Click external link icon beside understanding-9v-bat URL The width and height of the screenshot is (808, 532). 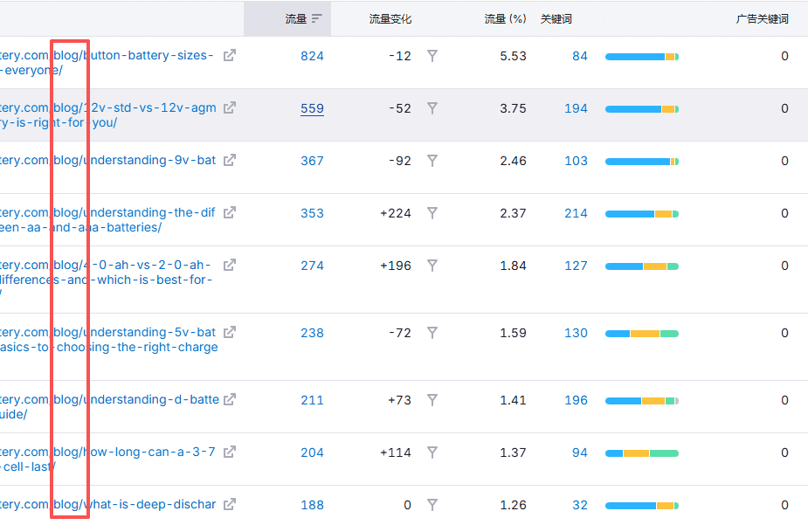(x=230, y=161)
